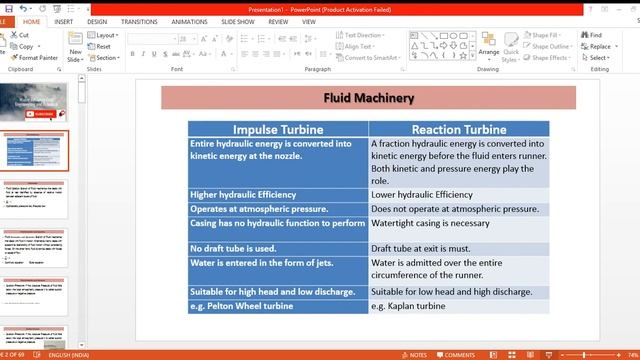Image resolution: width=640 pixels, height=360 pixels.
Task: Switch to the VIEW tab
Action: pyautogui.click(x=309, y=22)
